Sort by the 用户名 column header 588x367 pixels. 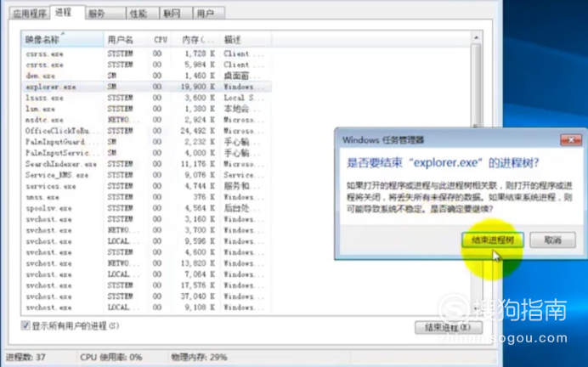126,39
